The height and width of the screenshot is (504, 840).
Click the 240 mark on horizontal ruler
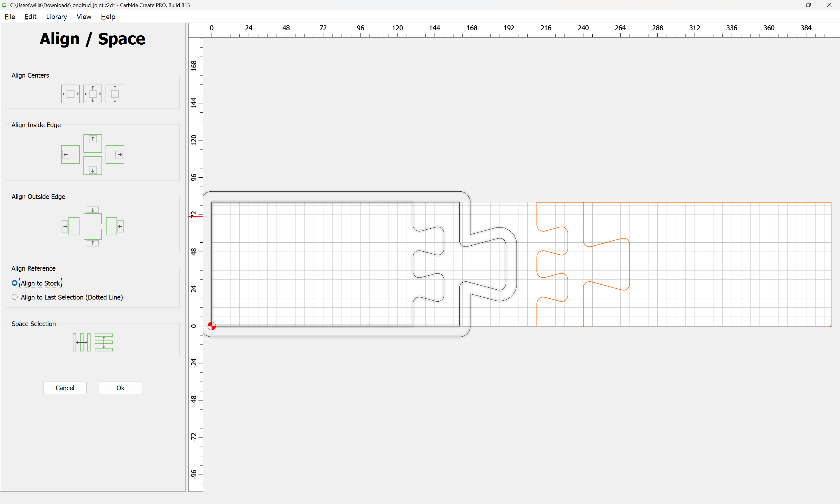click(583, 28)
